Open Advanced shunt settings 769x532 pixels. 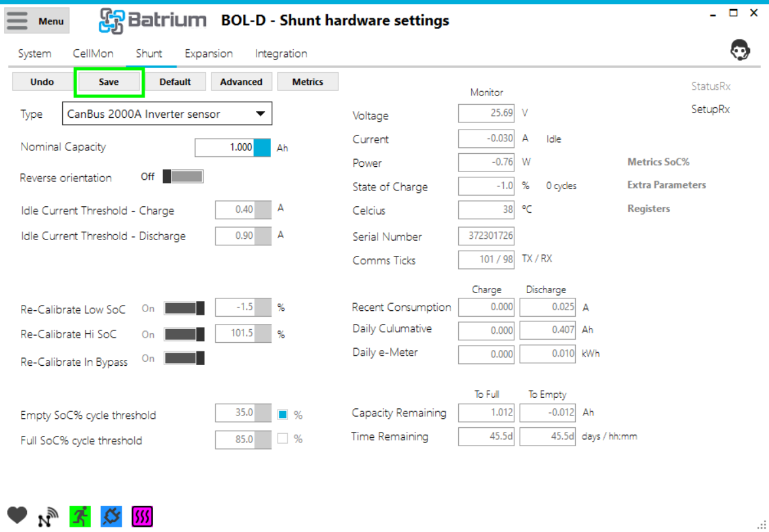click(x=241, y=82)
